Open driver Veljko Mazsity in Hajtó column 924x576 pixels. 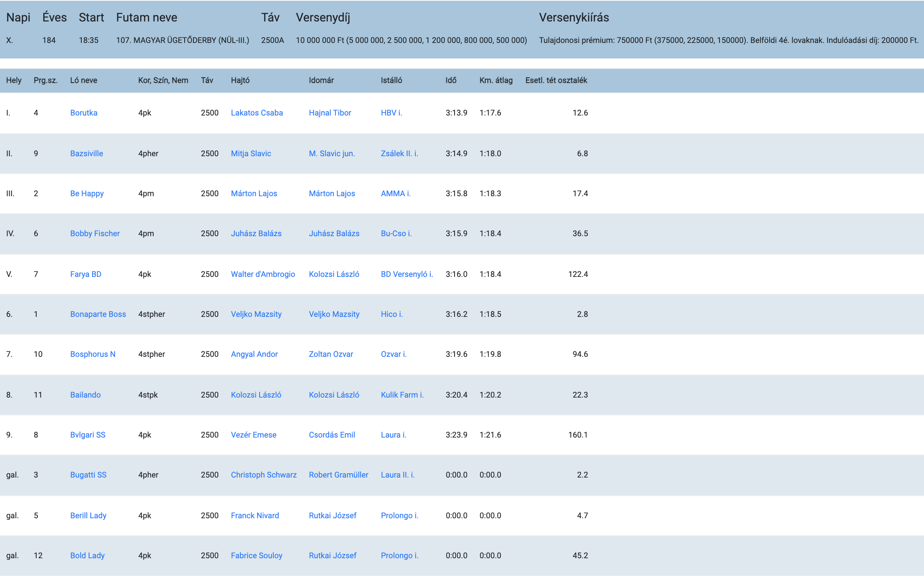click(256, 314)
